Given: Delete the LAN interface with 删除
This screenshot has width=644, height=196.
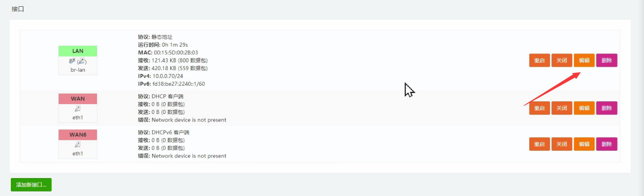Looking at the screenshot, I should point(607,61).
